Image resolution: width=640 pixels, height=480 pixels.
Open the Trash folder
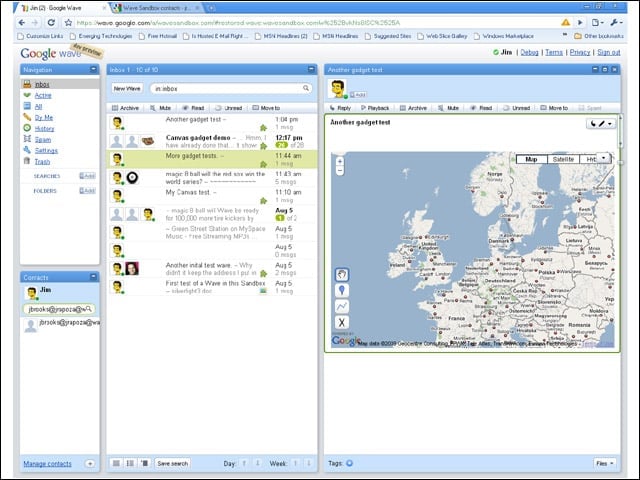click(x=42, y=161)
